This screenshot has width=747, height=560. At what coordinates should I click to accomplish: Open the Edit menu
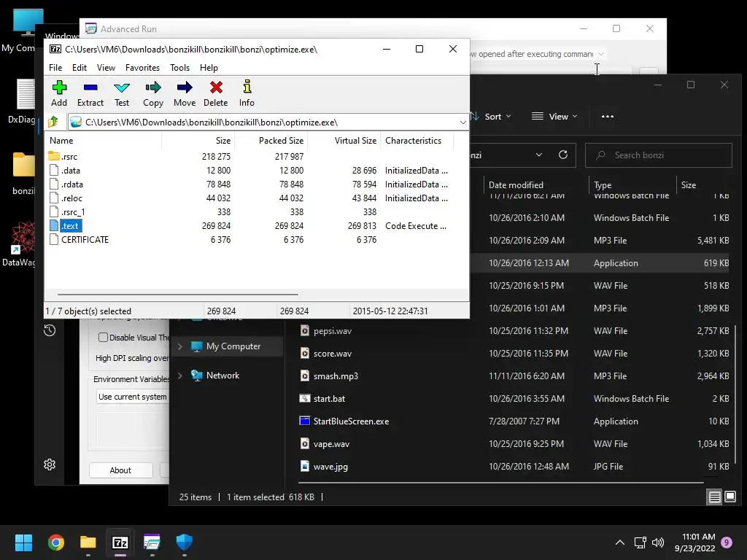click(x=79, y=68)
